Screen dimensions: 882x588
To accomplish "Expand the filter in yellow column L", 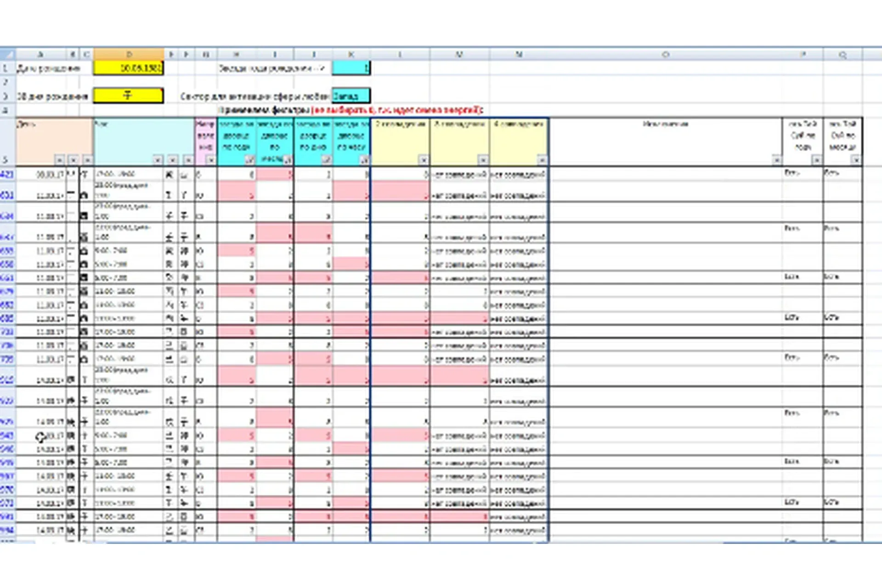I will coord(424,160).
